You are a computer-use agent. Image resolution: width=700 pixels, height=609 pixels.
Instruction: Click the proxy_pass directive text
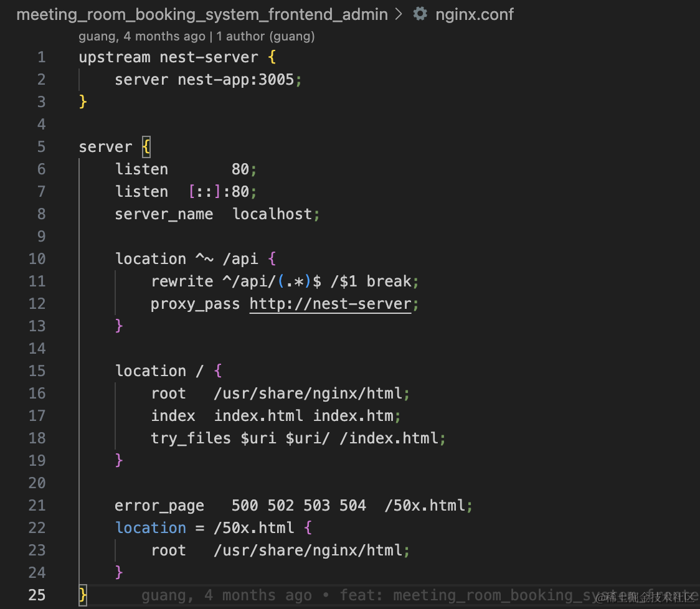coord(195,304)
